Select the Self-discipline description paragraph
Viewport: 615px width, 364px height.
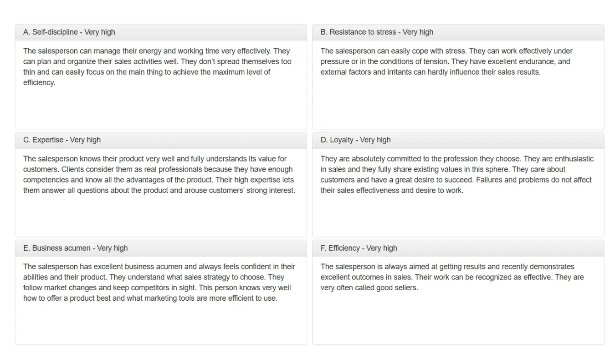(x=157, y=67)
